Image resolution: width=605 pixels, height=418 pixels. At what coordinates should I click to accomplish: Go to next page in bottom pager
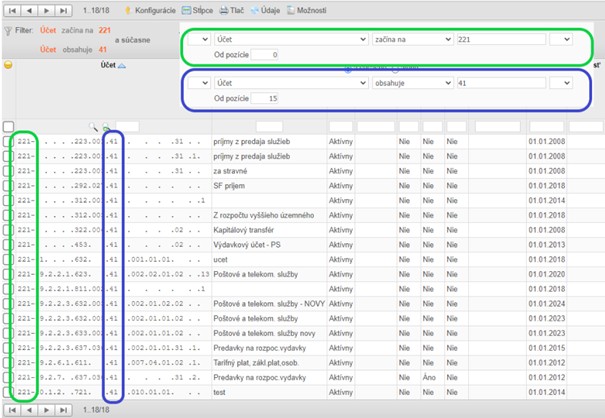47,410
